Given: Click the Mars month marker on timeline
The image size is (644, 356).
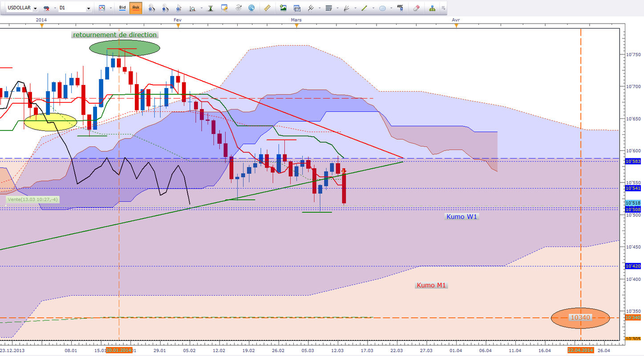Looking at the screenshot, I should 296,20.
